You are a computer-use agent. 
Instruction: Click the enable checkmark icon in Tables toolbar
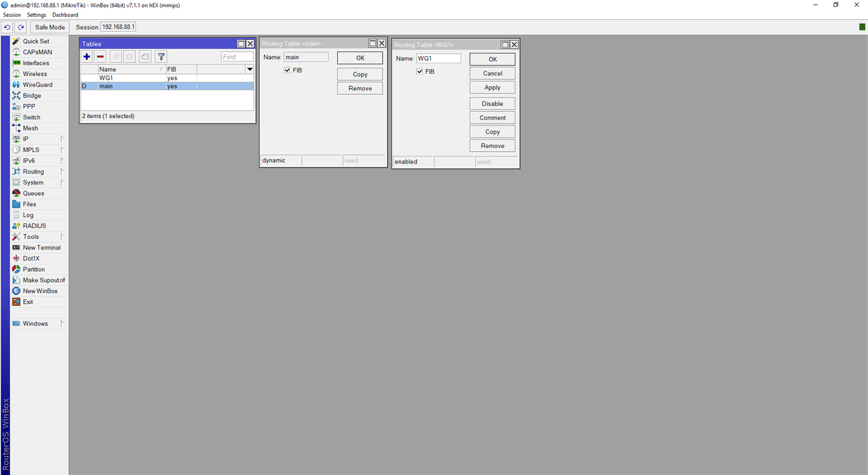116,57
